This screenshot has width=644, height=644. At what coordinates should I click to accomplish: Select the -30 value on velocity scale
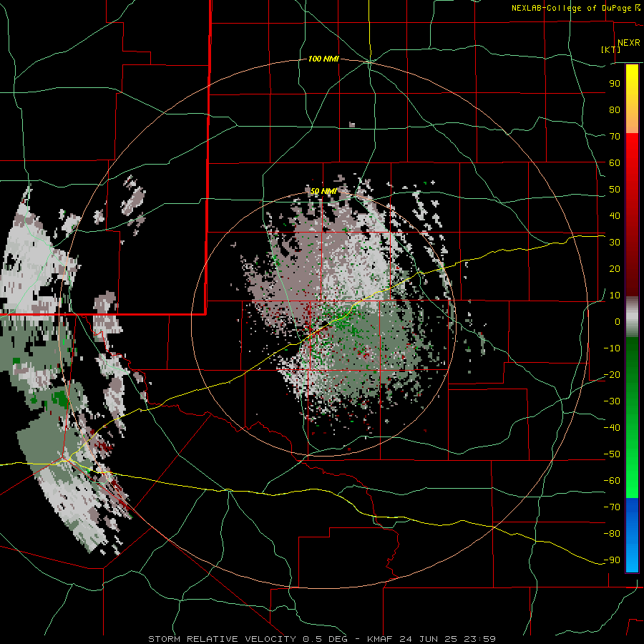(x=612, y=401)
